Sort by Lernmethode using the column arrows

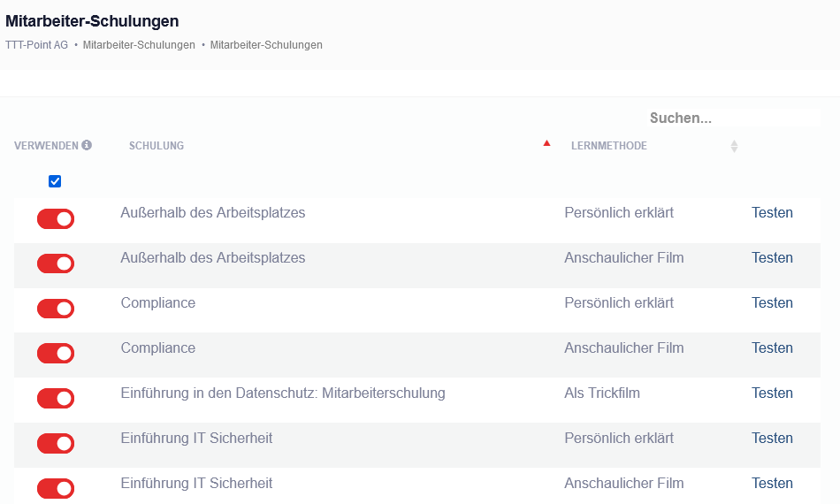pos(734,146)
